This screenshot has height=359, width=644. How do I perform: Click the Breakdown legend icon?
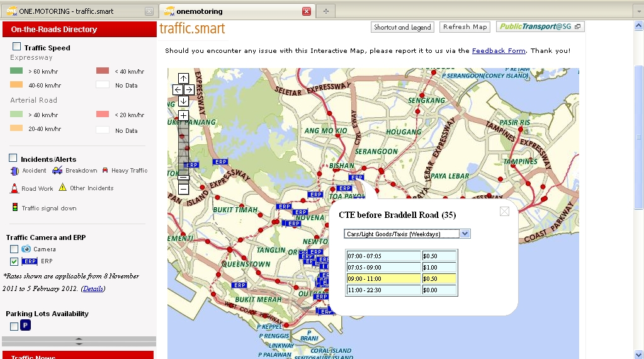57,170
